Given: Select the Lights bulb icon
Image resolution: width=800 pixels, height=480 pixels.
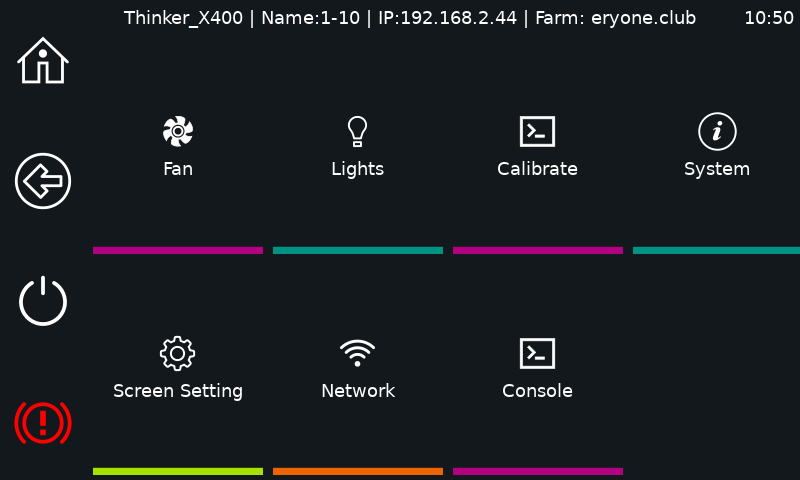Looking at the screenshot, I should (x=357, y=131).
